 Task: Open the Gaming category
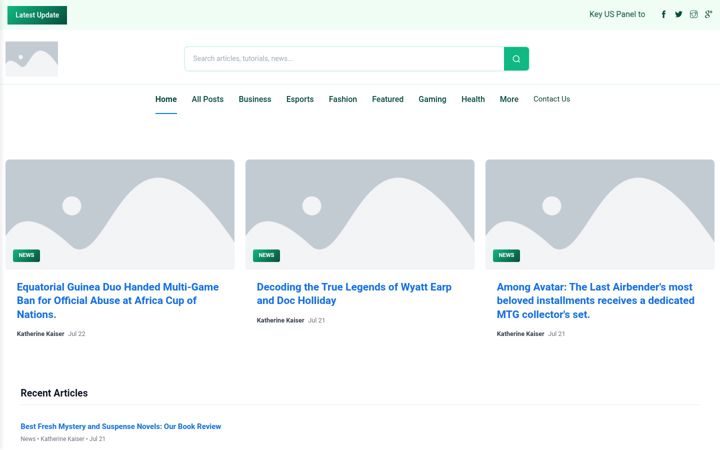click(x=432, y=99)
